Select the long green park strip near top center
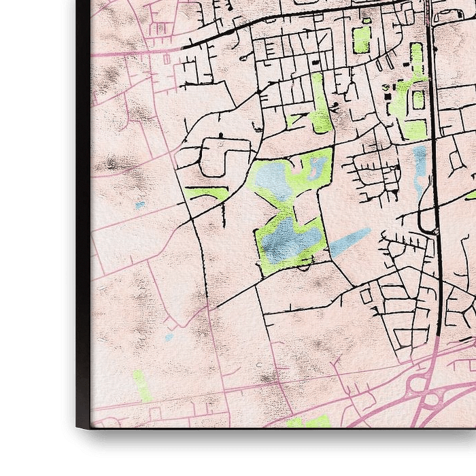Image resolution: width=476 pixels, height=476 pixels. (x=318, y=102)
